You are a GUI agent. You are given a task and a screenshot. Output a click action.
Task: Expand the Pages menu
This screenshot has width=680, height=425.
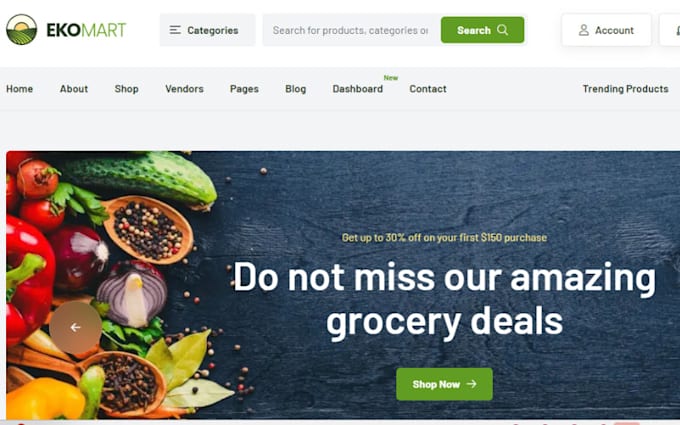click(244, 89)
